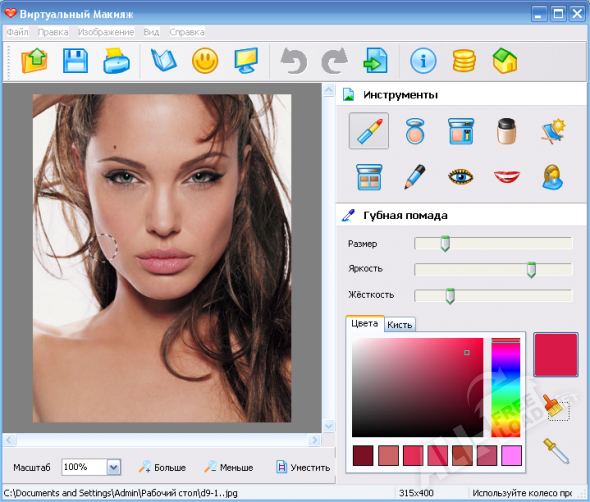Click the Больше zoom in button

(162, 467)
